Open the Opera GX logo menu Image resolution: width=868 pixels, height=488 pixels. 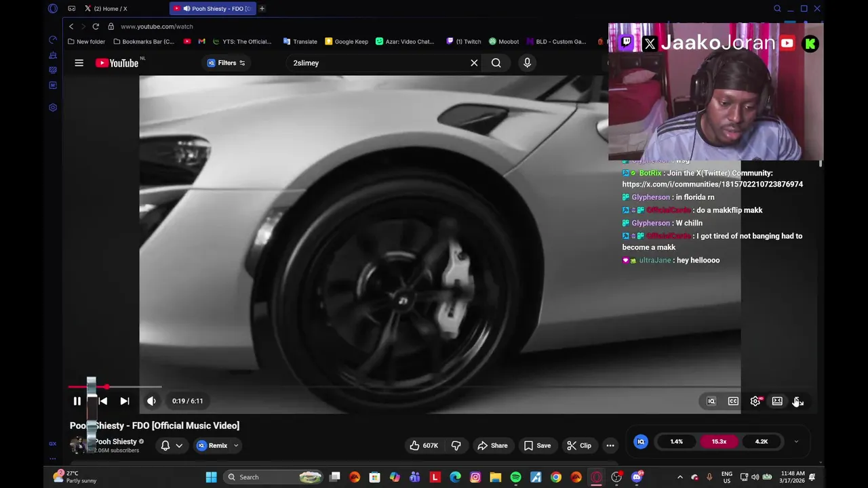pyautogui.click(x=53, y=9)
